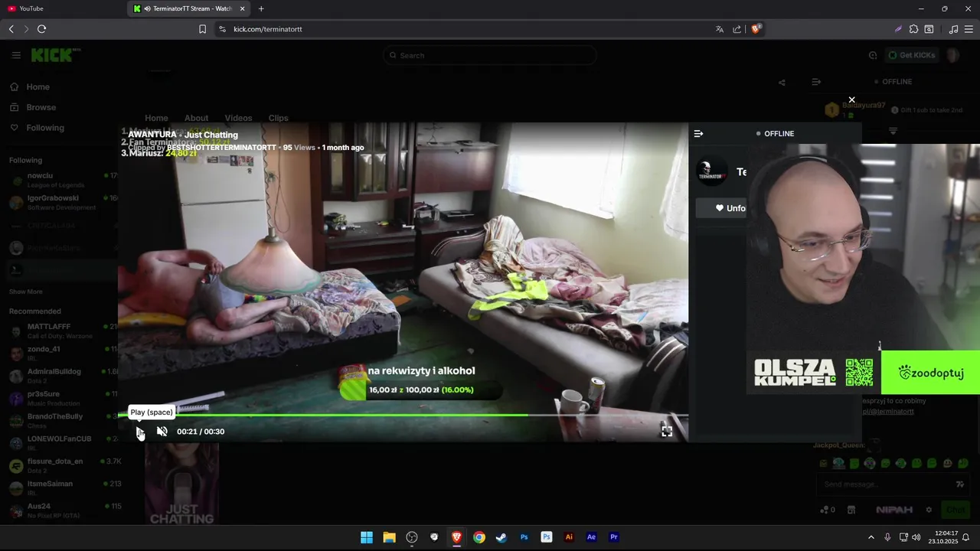Toggle the Kick sidebar hamburger menu

16,55
